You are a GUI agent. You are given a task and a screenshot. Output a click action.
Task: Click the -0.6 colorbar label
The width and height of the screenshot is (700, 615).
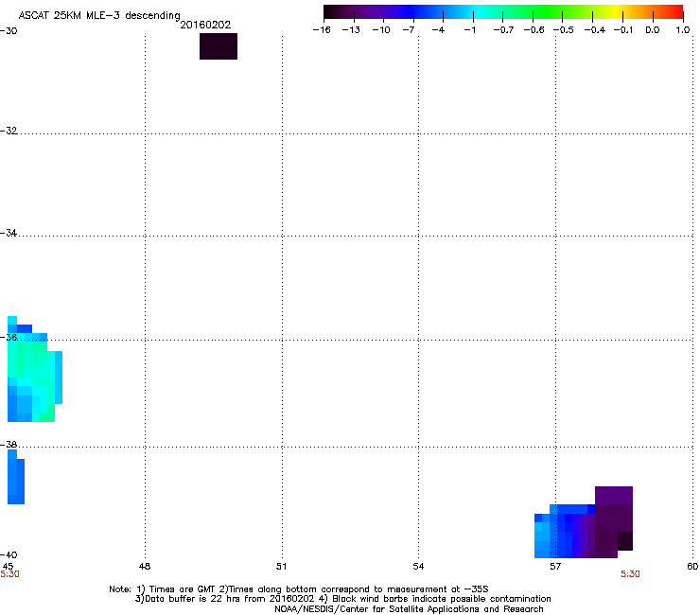tap(534, 30)
